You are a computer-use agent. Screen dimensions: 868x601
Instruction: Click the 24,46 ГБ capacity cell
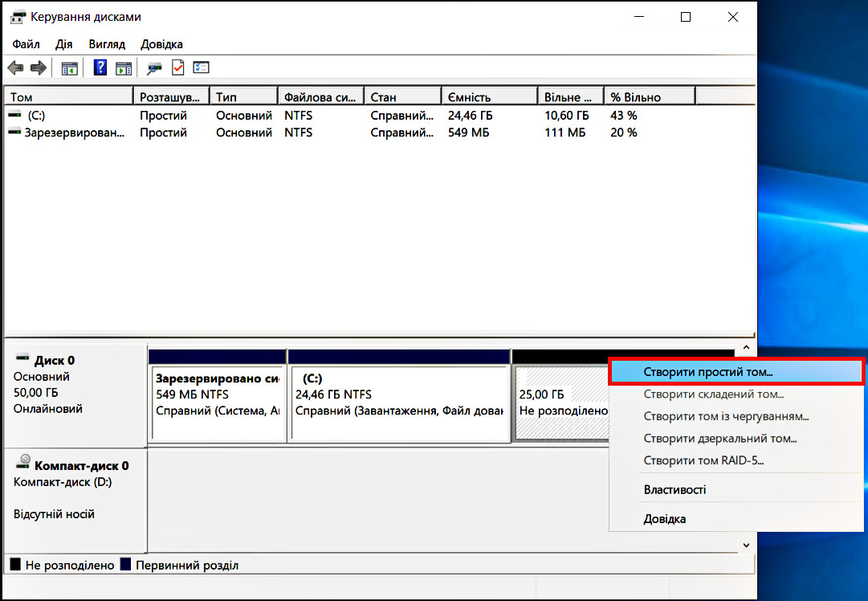[x=470, y=115]
